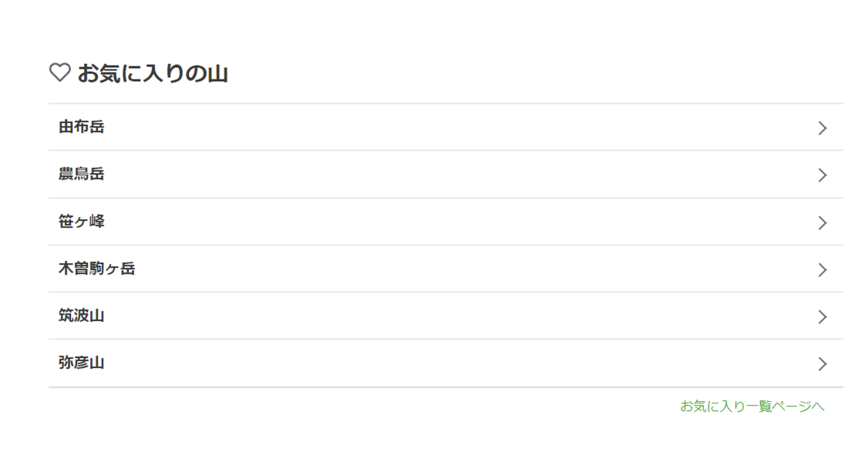The width and height of the screenshot is (868, 472).
Task: Click the empty middle of the 筑波山 row
Action: (x=446, y=316)
